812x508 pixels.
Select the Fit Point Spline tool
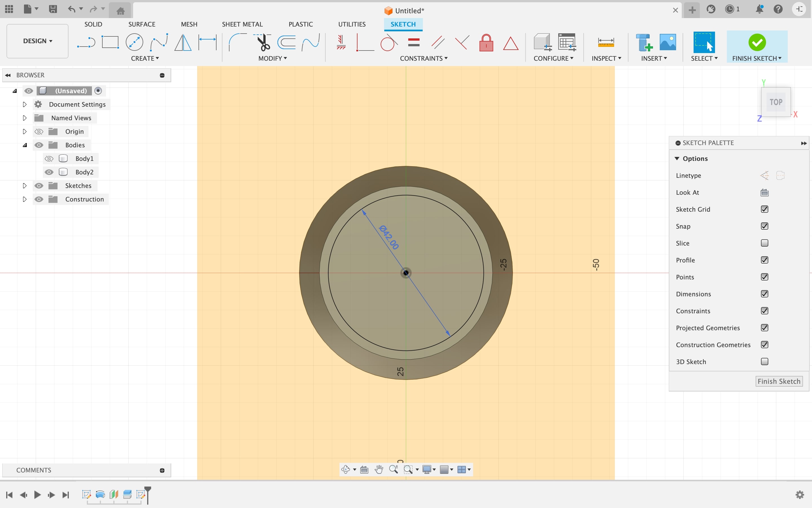[x=159, y=43]
